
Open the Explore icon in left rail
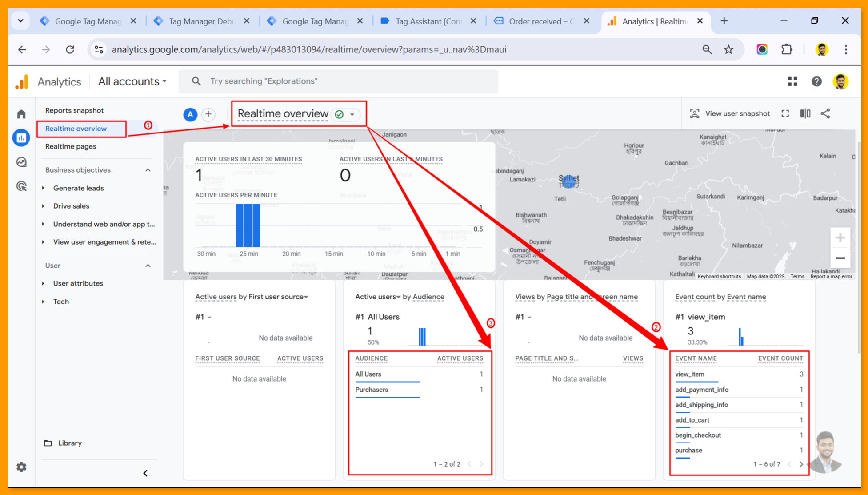coord(21,162)
